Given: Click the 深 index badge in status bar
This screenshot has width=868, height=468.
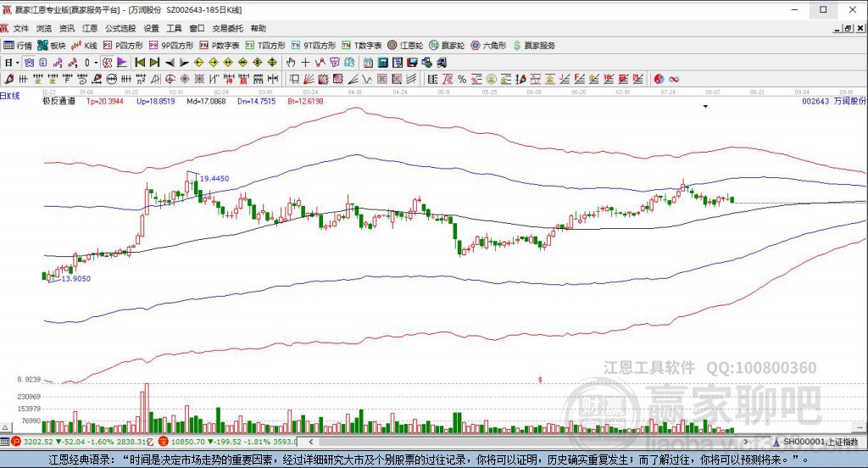Looking at the screenshot, I should point(164,442).
